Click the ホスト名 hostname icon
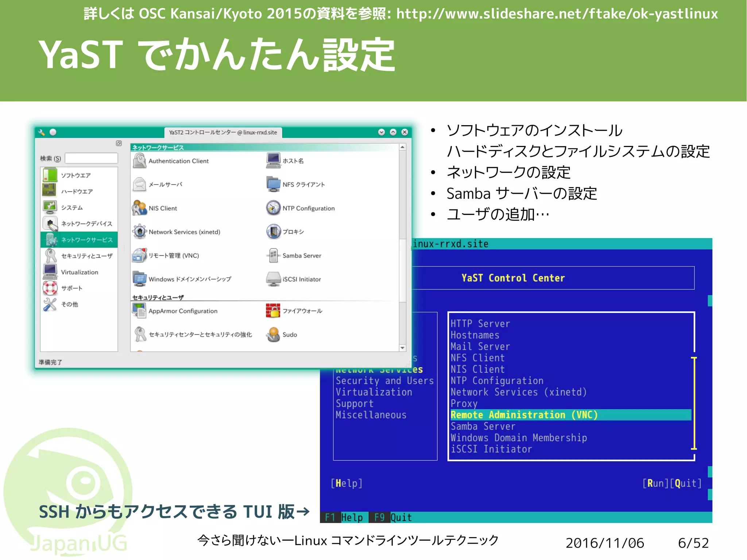747x560 pixels. point(273,161)
